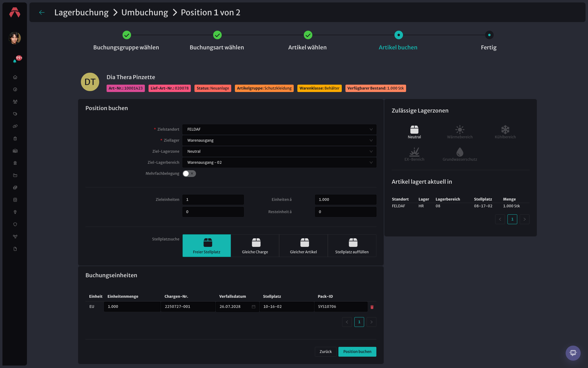Open the clipboard icon in sidebar

click(x=15, y=139)
